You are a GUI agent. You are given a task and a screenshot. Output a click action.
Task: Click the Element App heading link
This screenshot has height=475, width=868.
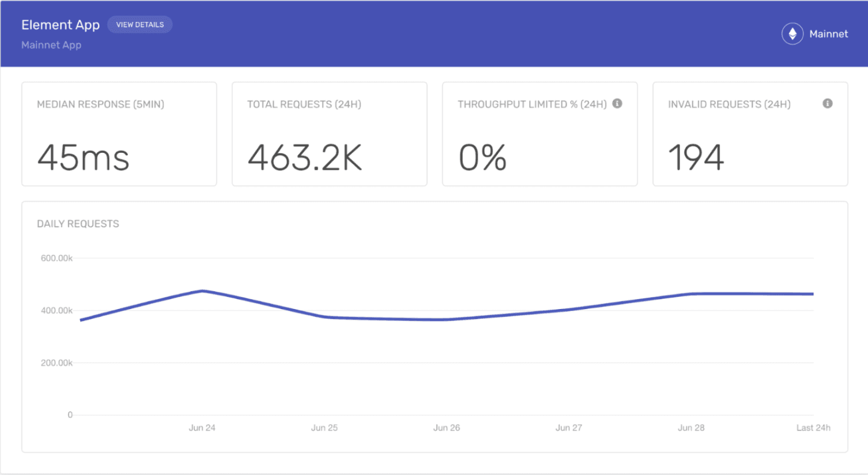coord(61,24)
